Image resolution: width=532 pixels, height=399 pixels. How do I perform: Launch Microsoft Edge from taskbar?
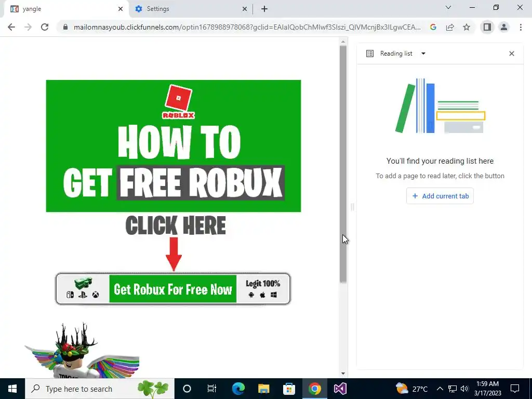pos(238,389)
